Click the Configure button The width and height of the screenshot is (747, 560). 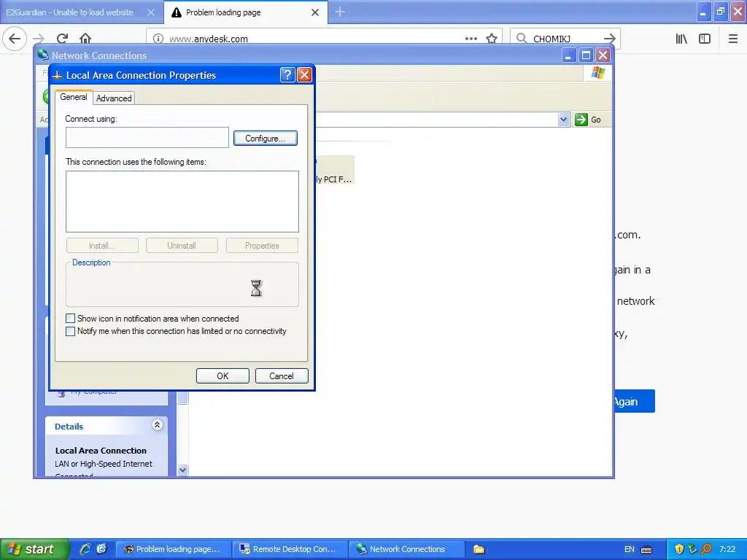tap(266, 138)
